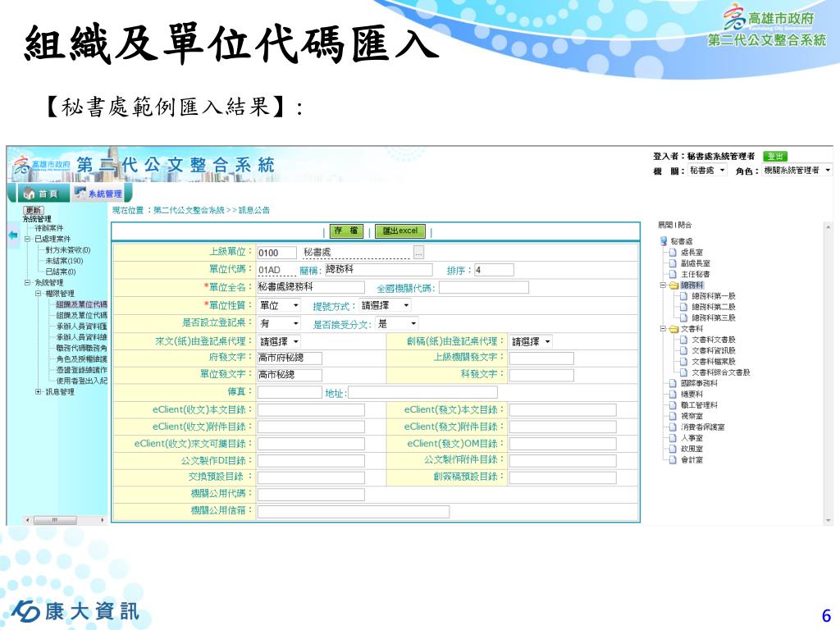The image size is (840, 630).
Task: Click the 總務科 folder icon
Action: [x=674, y=285]
